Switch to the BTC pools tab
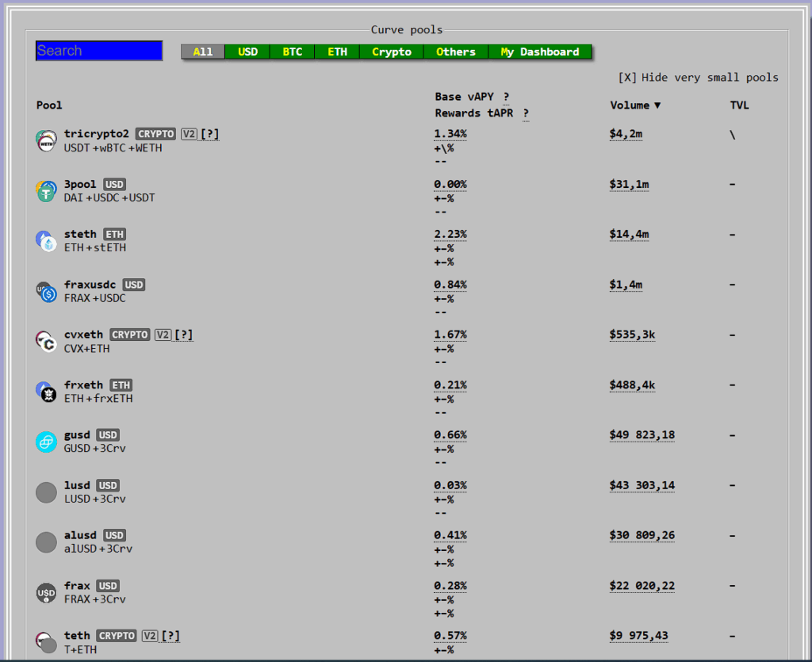Viewport: 812px width, 662px height. [x=292, y=52]
